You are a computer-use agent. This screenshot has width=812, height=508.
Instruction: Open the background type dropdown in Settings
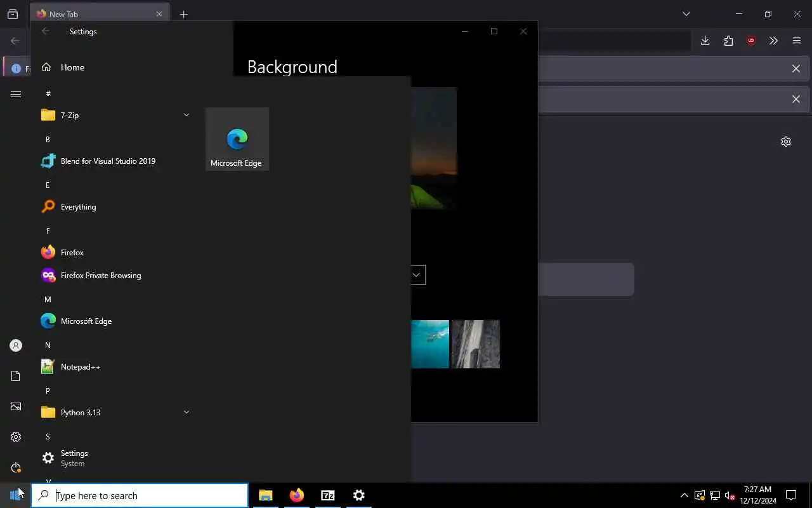coord(416,275)
